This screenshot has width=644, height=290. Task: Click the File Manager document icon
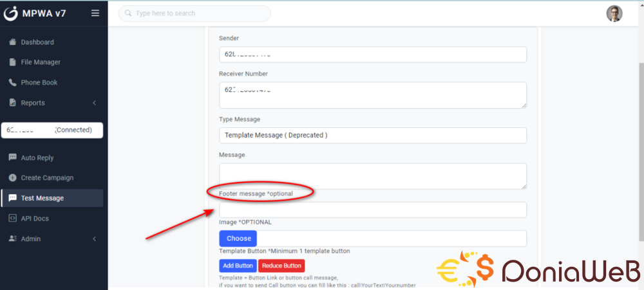(13, 62)
